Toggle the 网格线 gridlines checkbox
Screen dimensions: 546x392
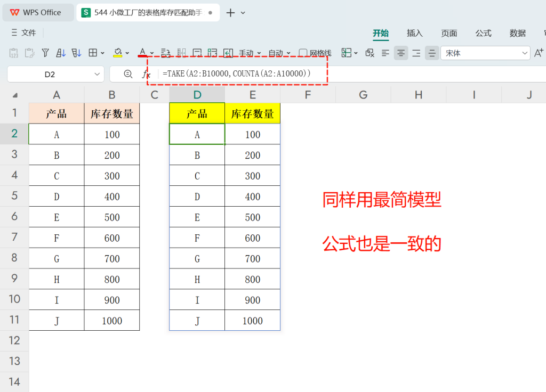point(303,53)
